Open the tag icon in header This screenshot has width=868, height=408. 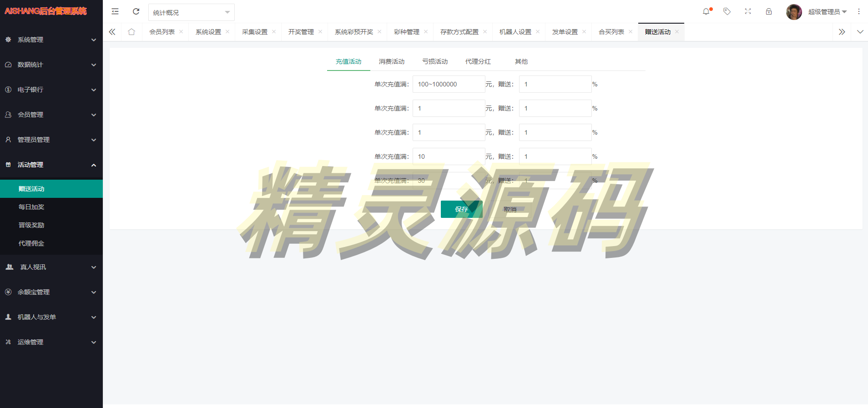727,12
